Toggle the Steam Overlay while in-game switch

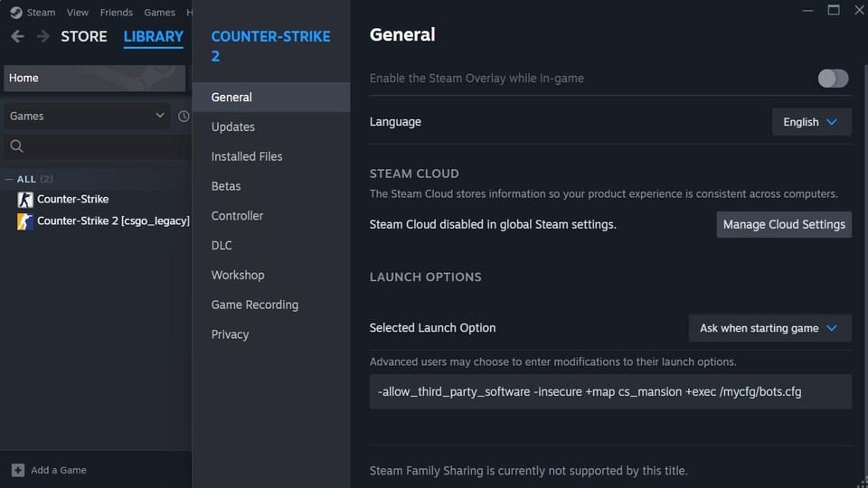point(833,79)
